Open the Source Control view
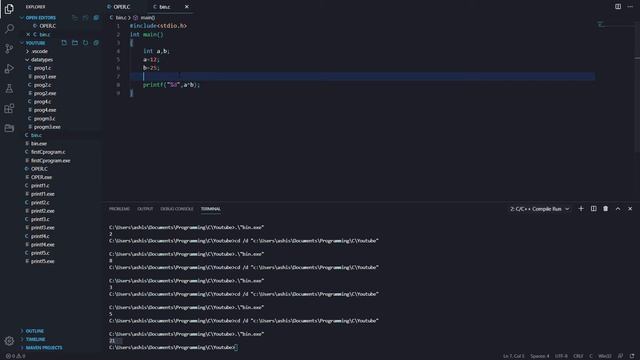This screenshot has height=360, width=640. 9,49
